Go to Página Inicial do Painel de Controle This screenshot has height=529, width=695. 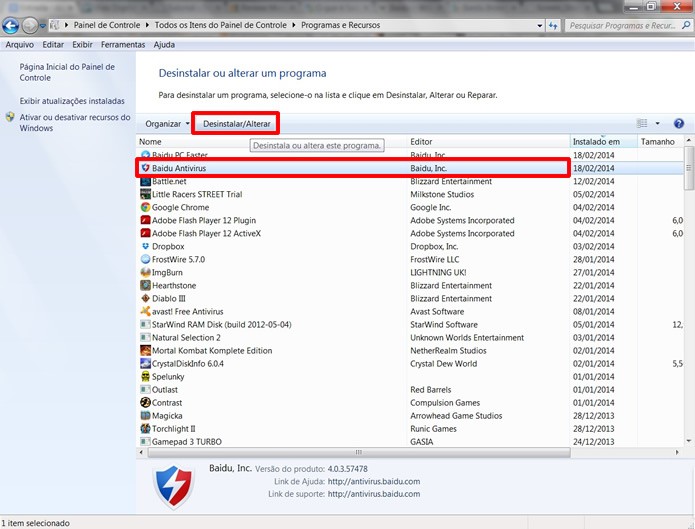click(67, 72)
